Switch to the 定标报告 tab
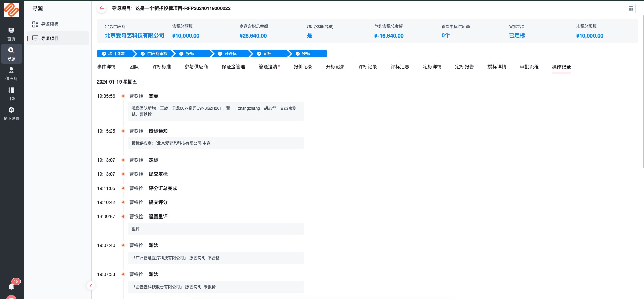Viewport: 644px width, 299px height. coord(465,67)
